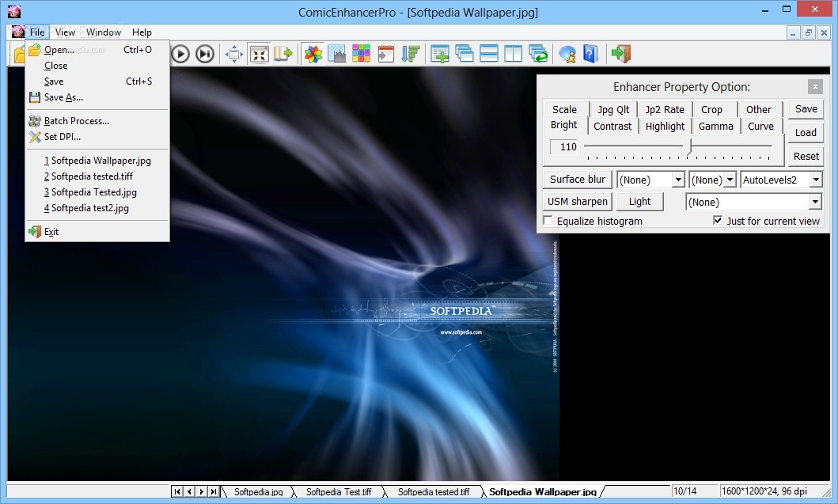This screenshot has width=838, height=504.
Task: Uncheck Just for current view
Action: (718, 220)
